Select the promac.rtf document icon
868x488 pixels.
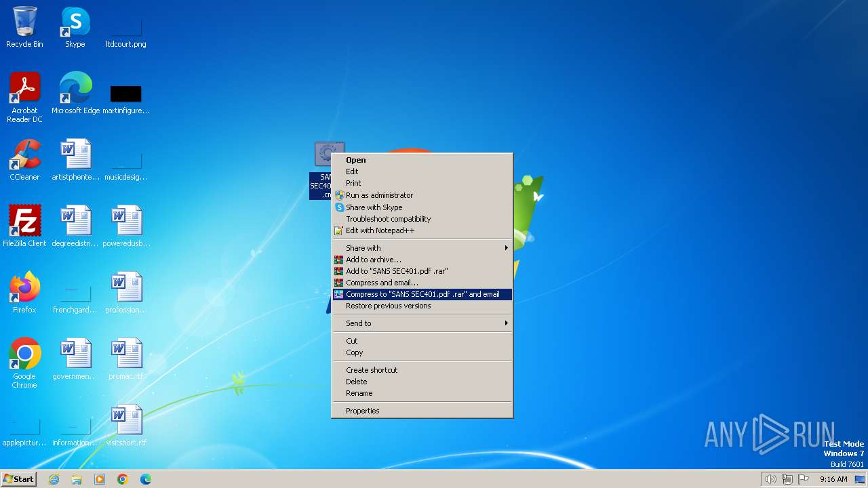[126, 359]
